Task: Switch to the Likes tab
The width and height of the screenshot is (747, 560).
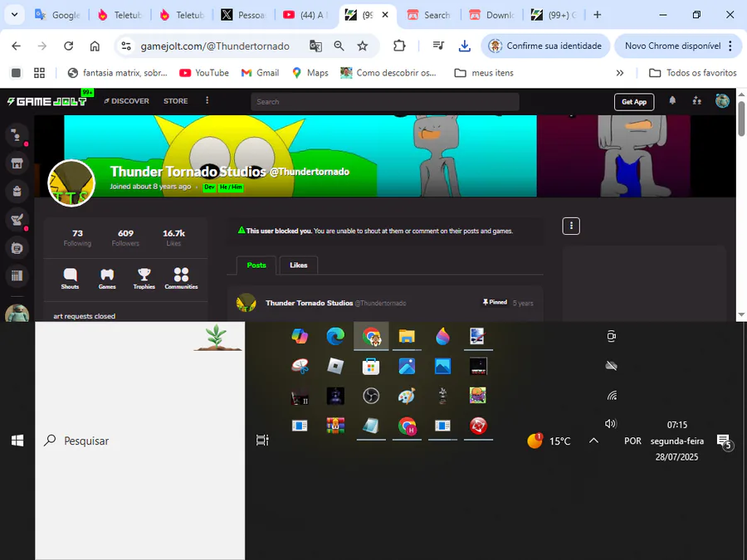Action: (298, 265)
